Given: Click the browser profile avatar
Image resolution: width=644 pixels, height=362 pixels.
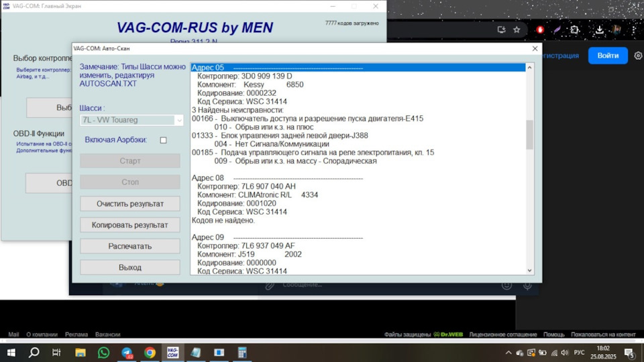Looking at the screenshot, I should 616,29.
